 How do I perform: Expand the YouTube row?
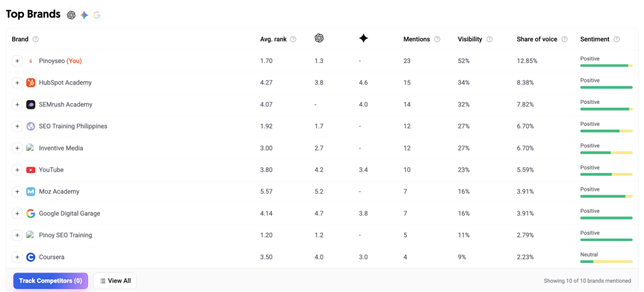pos(17,170)
